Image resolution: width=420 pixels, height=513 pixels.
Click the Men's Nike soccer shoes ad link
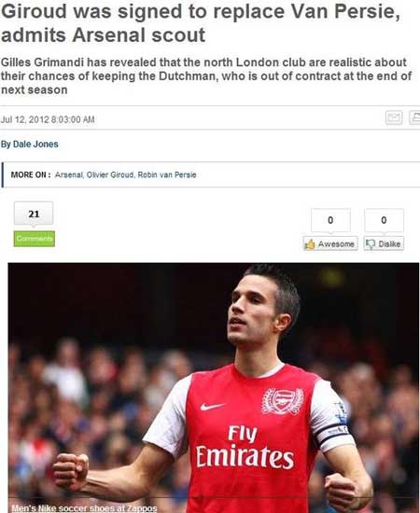[84, 508]
